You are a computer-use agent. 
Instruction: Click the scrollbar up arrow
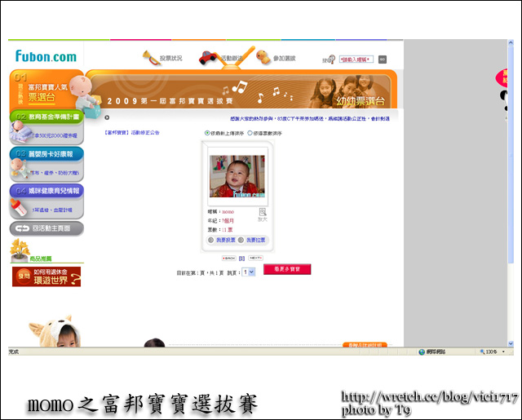pos(511,42)
